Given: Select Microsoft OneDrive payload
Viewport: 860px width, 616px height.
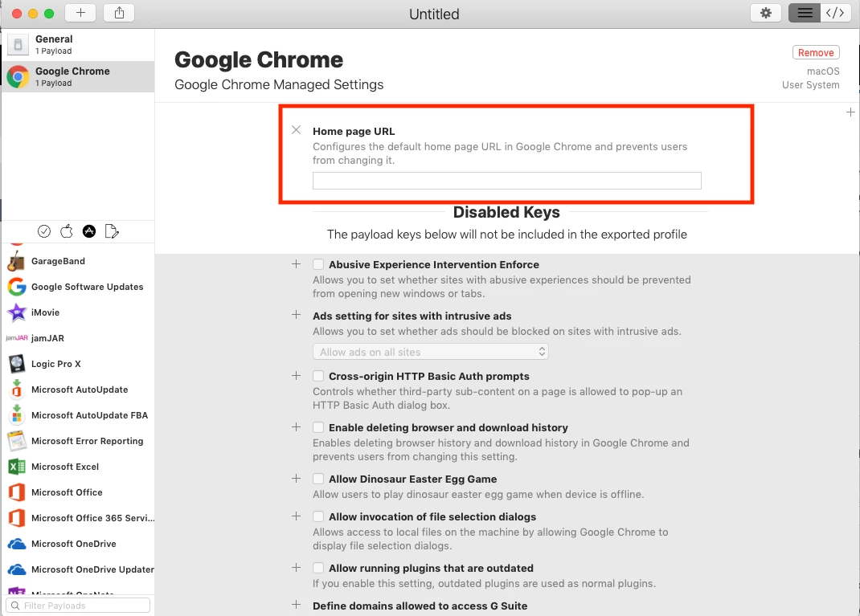Looking at the screenshot, I should point(78,545).
